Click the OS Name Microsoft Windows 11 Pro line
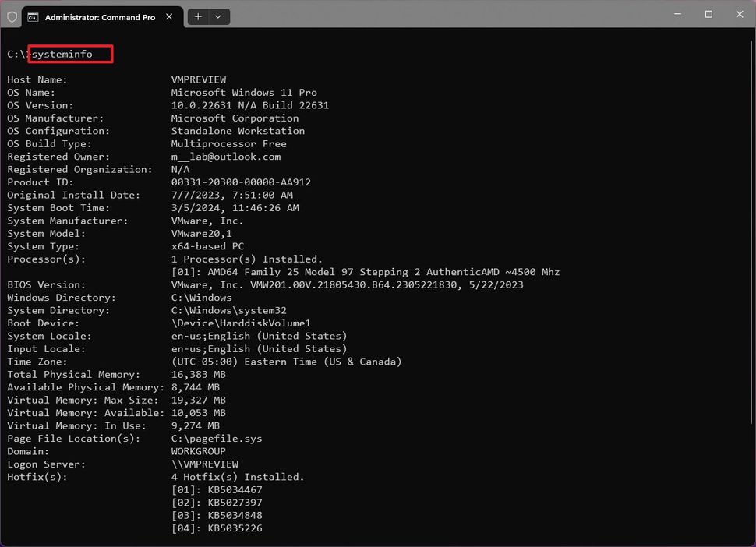This screenshot has width=756, height=547. click(x=243, y=92)
